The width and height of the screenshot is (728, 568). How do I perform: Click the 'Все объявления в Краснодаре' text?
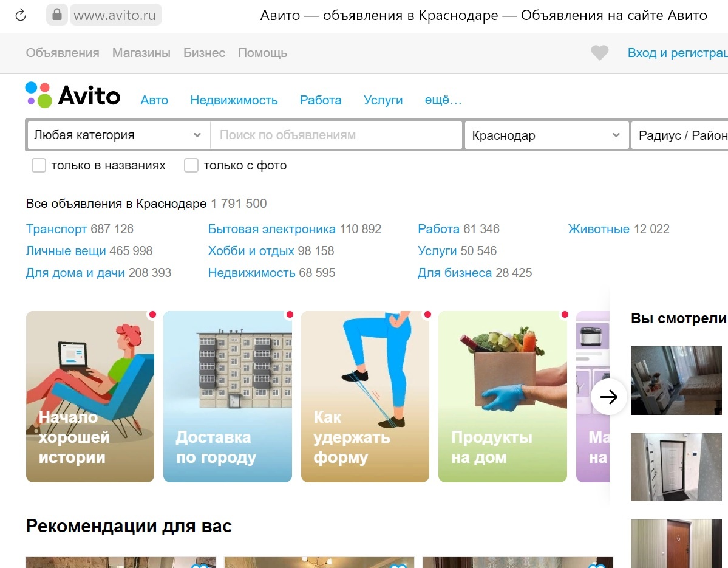pos(116,204)
